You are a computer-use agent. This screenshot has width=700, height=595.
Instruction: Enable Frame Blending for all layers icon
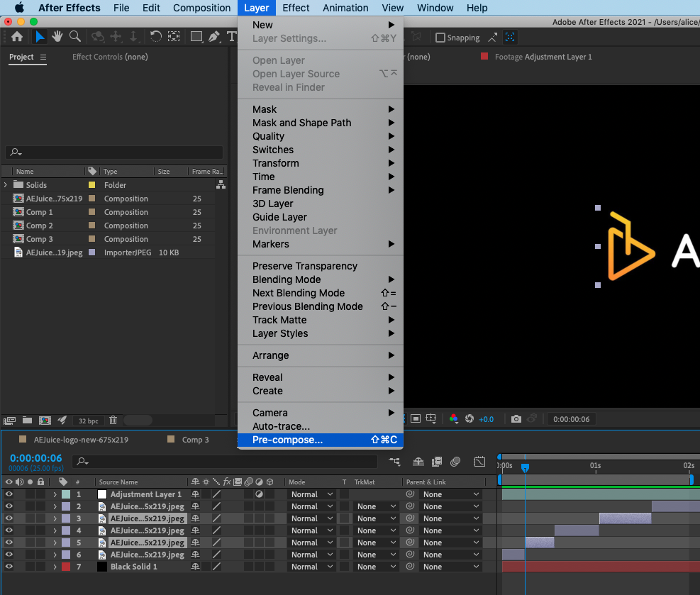click(437, 462)
